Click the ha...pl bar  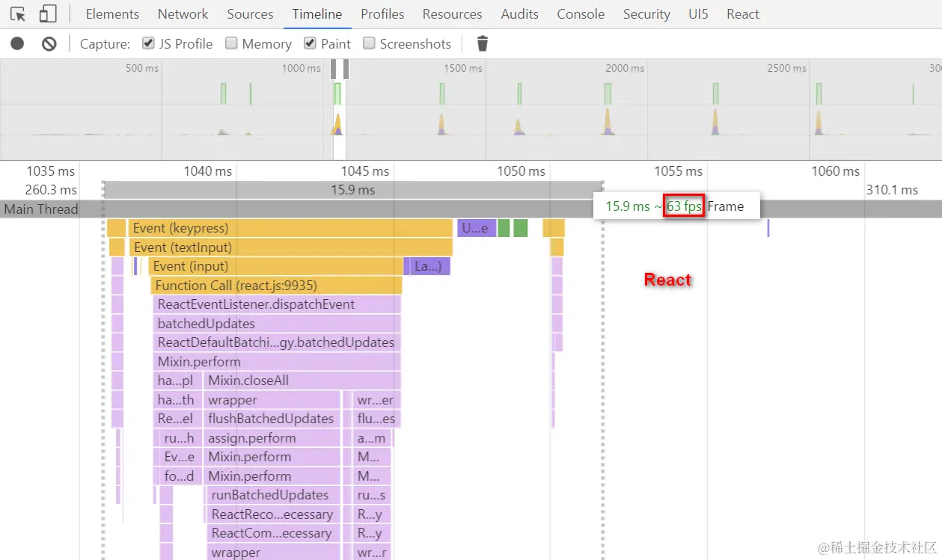tap(177, 381)
